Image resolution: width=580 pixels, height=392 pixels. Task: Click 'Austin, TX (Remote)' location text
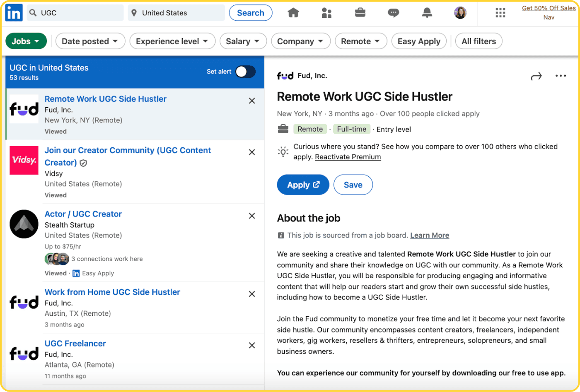tap(78, 314)
